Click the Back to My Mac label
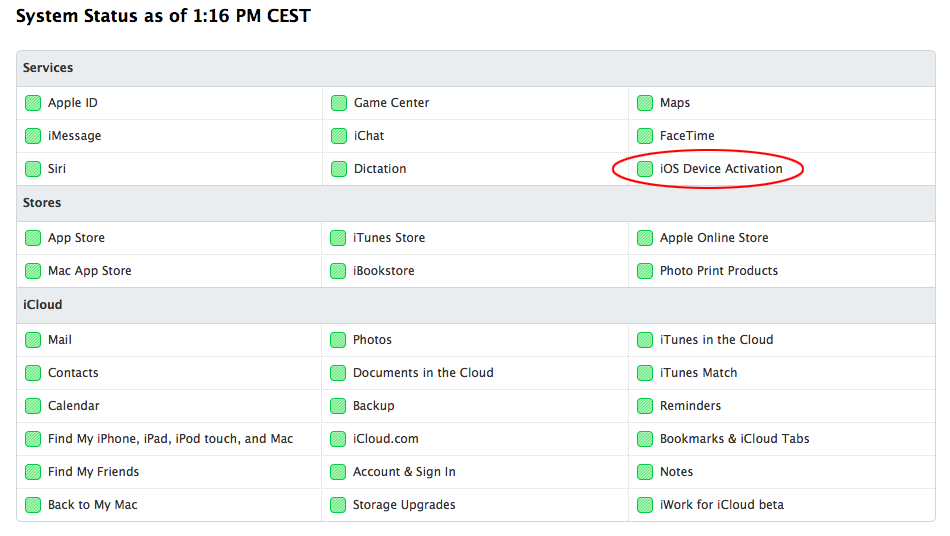Screen dimensions: 950x536 [93, 505]
